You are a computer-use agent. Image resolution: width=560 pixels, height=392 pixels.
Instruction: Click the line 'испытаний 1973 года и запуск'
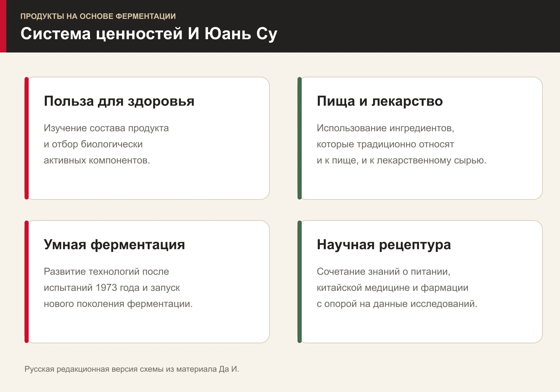pos(112,288)
